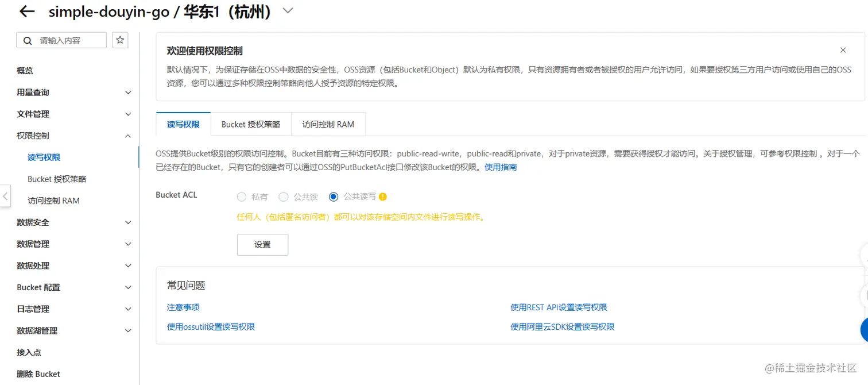Switch to the Bucket 授权策略 tab

tap(251, 124)
